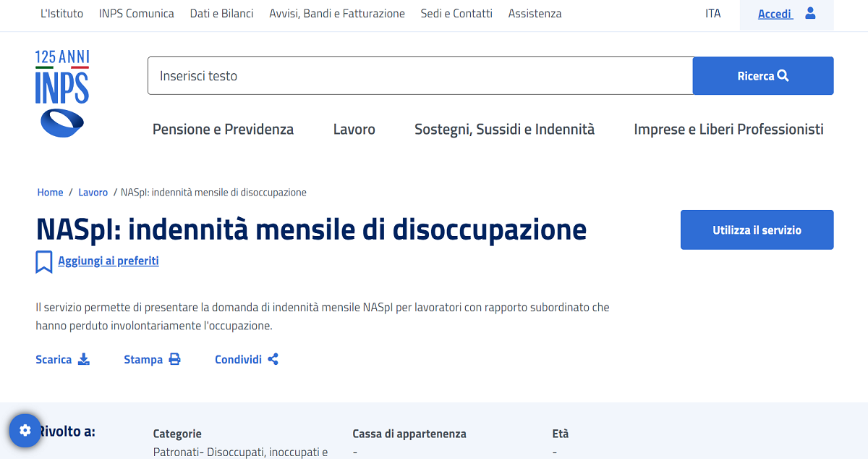Click the Stampa text link

tap(143, 360)
